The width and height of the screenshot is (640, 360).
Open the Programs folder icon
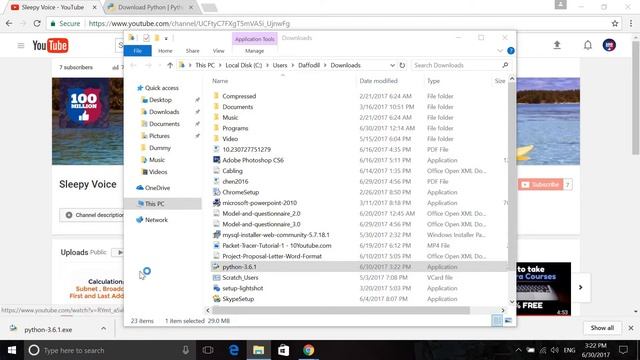click(x=216, y=128)
